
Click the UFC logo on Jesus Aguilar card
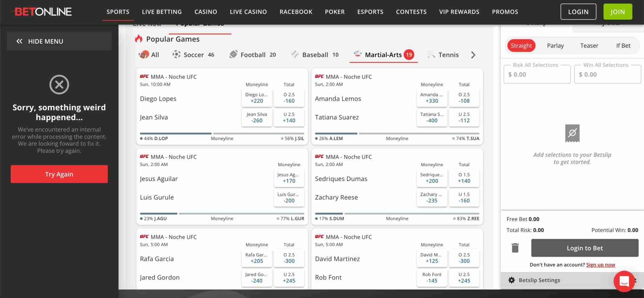click(144, 157)
